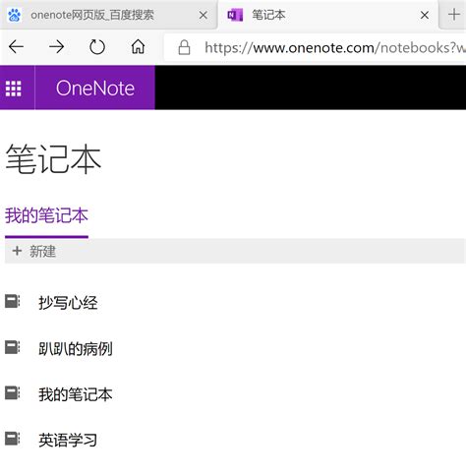Close the 笔记本 browser tab

[425, 15]
